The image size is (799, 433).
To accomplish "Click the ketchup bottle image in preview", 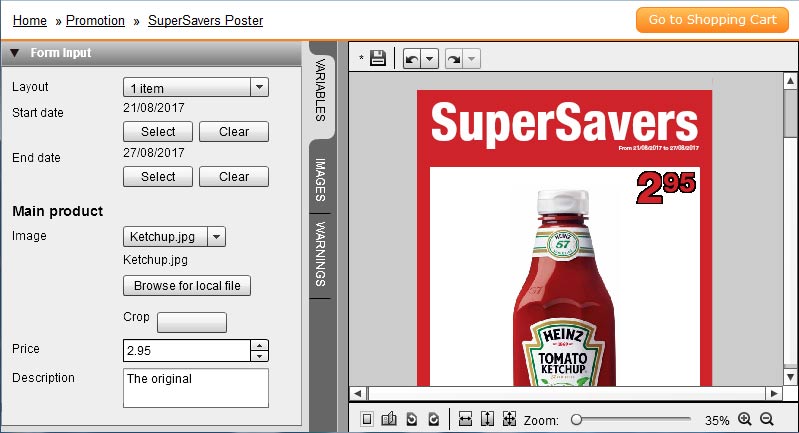I will coord(564,288).
